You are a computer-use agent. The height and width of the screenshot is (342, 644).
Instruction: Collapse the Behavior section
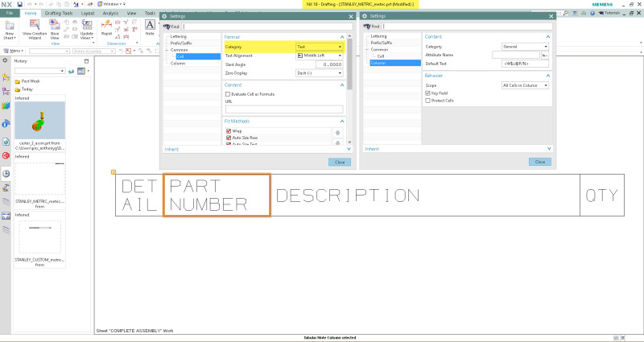(x=548, y=76)
